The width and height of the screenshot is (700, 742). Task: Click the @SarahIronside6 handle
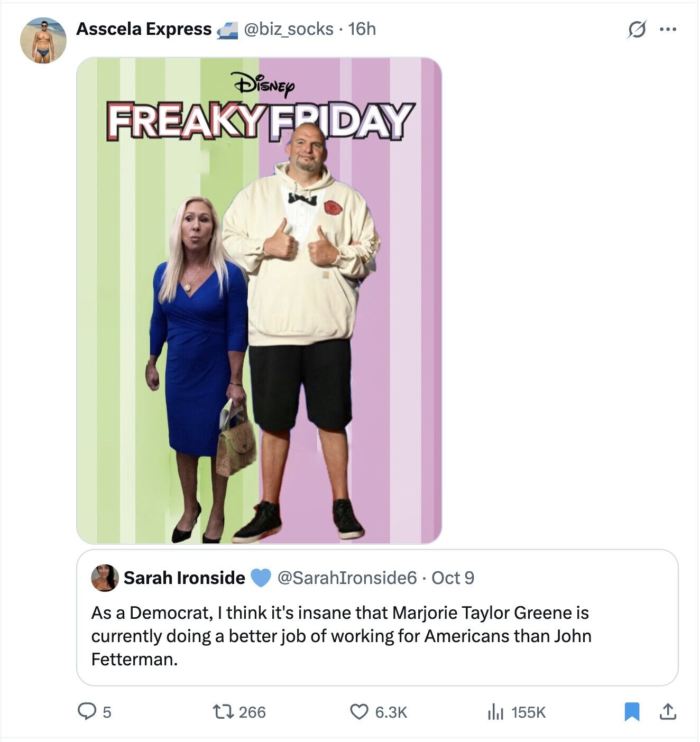[347, 578]
